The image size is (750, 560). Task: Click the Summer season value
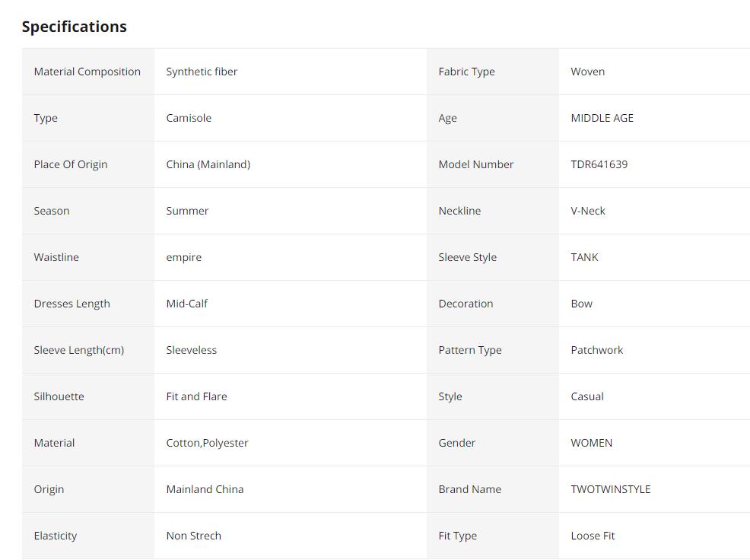187,211
